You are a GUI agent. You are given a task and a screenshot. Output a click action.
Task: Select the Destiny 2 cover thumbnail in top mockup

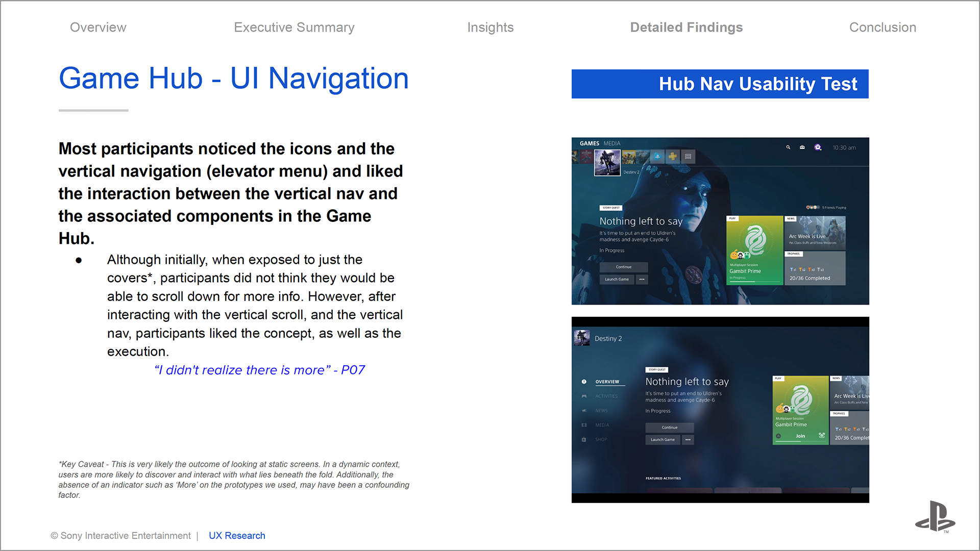(607, 163)
